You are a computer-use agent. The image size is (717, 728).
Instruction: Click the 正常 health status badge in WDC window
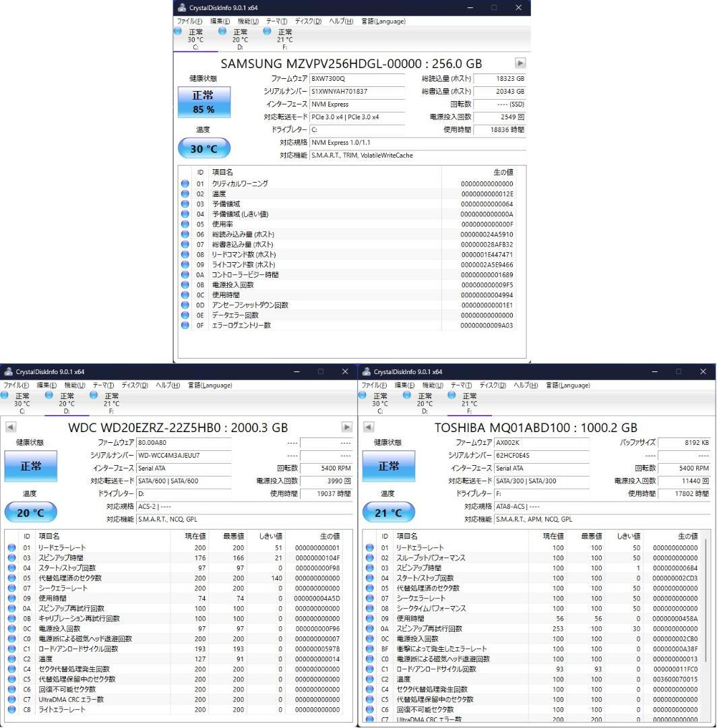(x=31, y=466)
